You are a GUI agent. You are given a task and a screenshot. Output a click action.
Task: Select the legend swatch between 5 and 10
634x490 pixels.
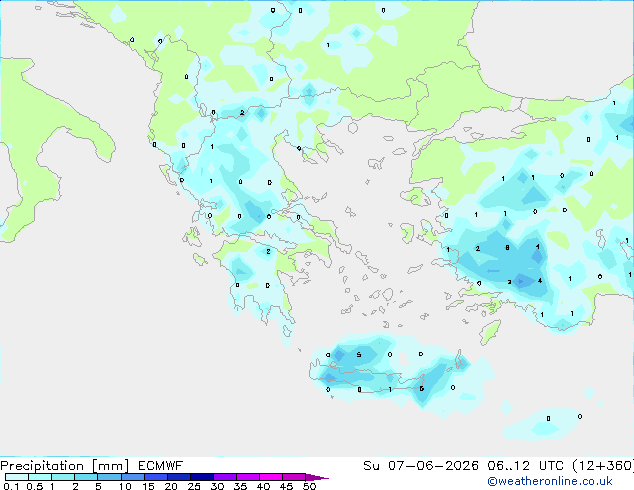(110, 477)
